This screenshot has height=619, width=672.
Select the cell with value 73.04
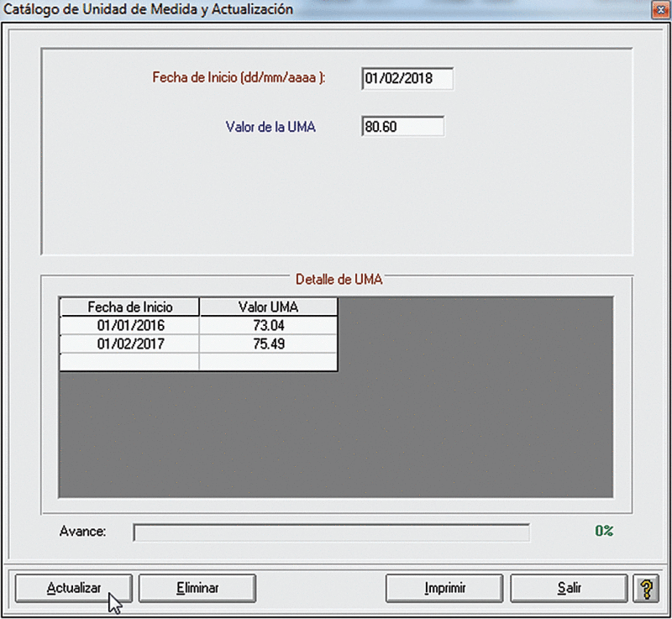(x=268, y=326)
